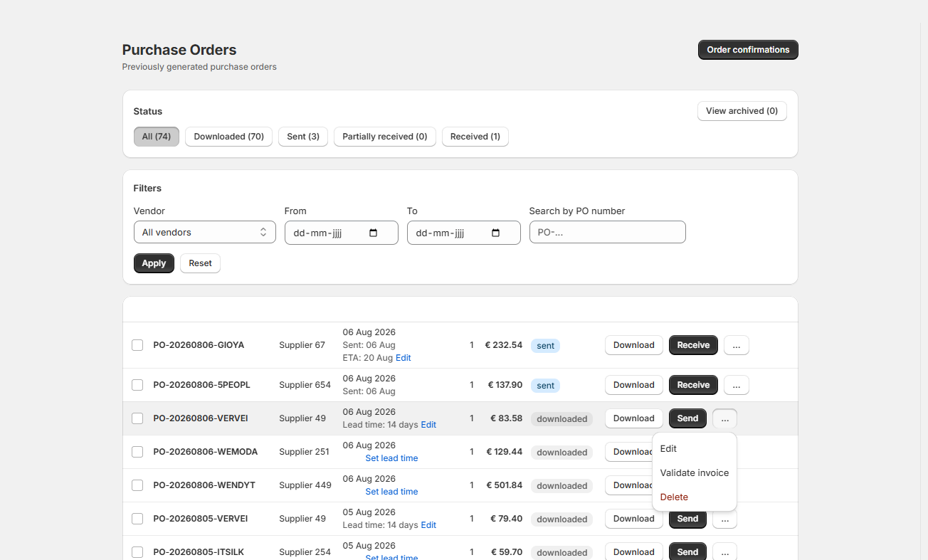Select checkbox for PO-20260806-WENDYT

pos(137,485)
